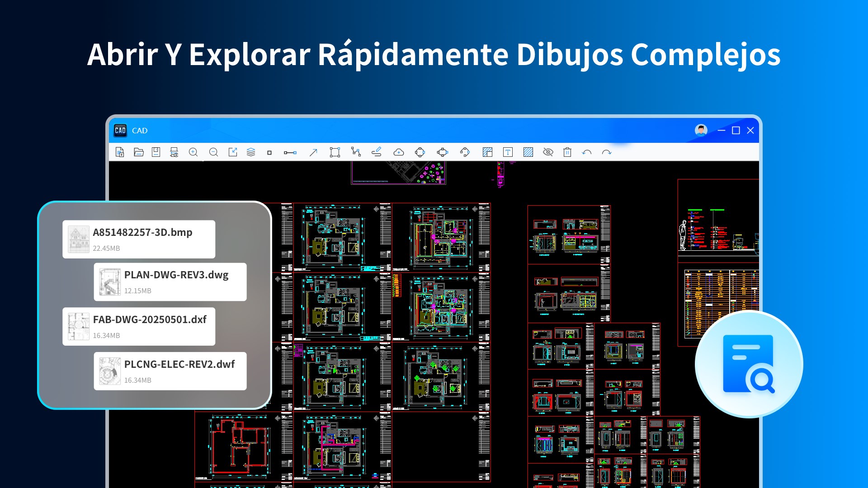The height and width of the screenshot is (488, 868).
Task: Open the PLAN-DWG-REV3.dwg file
Action: click(x=170, y=282)
